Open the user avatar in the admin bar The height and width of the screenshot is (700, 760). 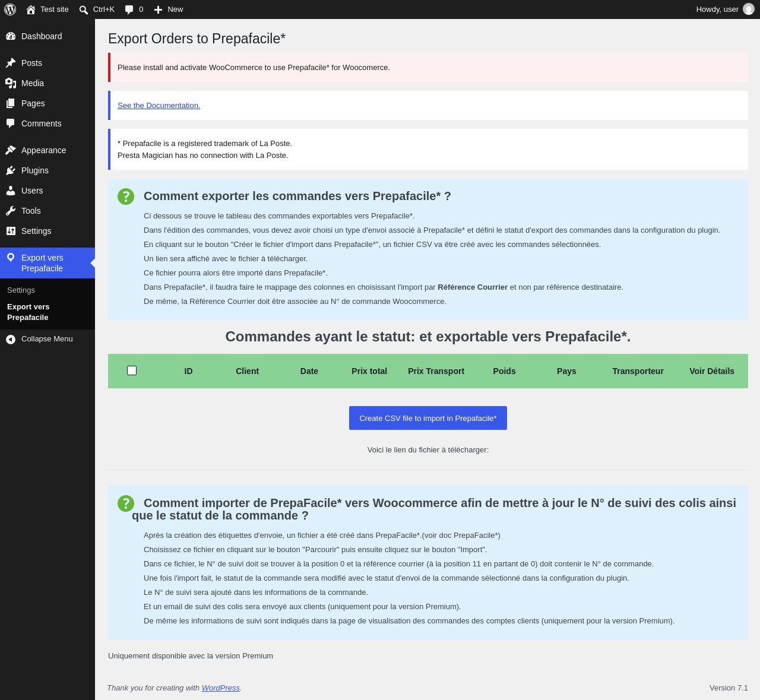pos(749,9)
